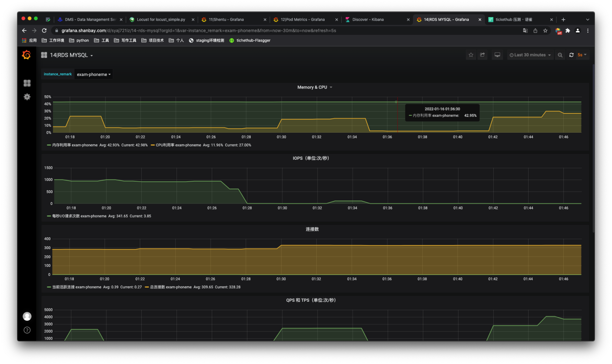This screenshot has height=364, width=612.
Task: Open the 项目技术 bookmark folder
Action: tap(152, 40)
